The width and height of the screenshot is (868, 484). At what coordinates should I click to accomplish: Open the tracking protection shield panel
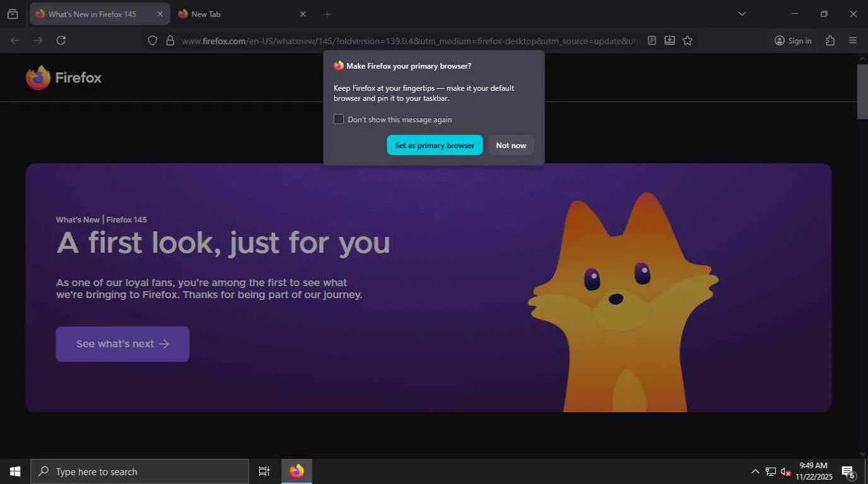pos(152,40)
